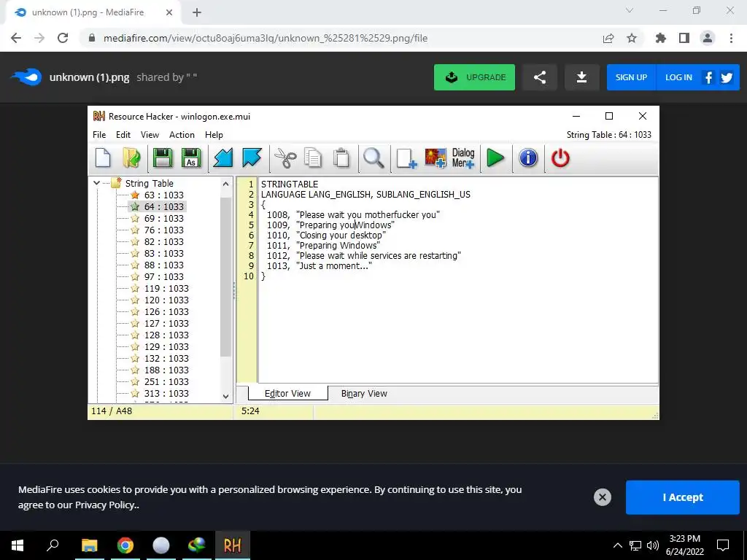Open search with the magnifying glass icon
Viewport: 747px width, 560px height.
click(373, 158)
